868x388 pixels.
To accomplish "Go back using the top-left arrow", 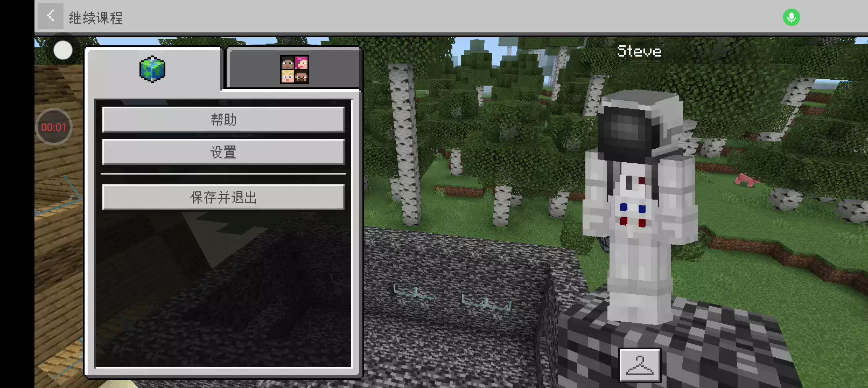I will [50, 16].
